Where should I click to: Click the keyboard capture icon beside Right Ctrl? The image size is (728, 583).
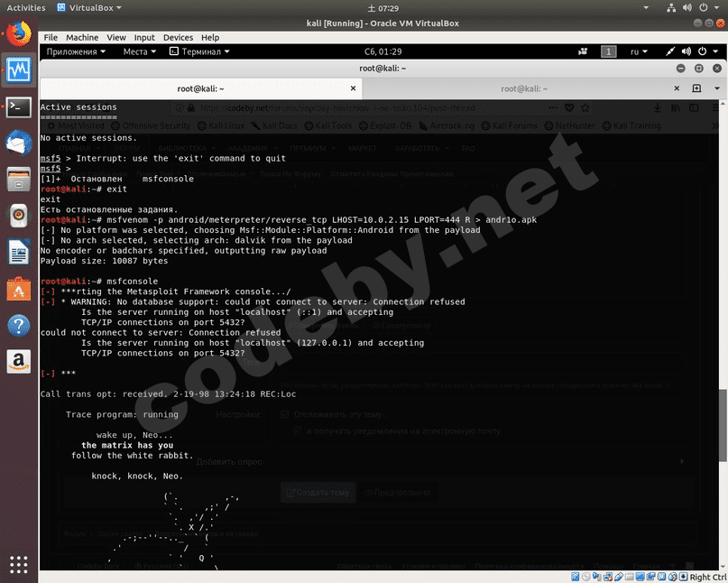click(684, 577)
